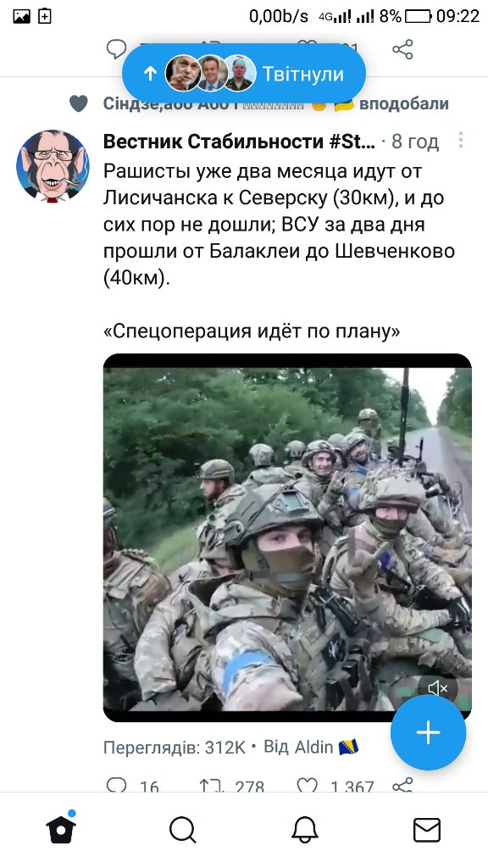Share the Вестник Стабильности tweet
The image size is (488, 868).
tap(402, 784)
